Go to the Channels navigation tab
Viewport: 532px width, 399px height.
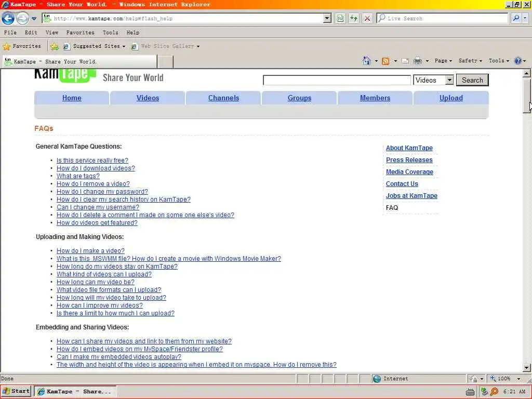223,98
